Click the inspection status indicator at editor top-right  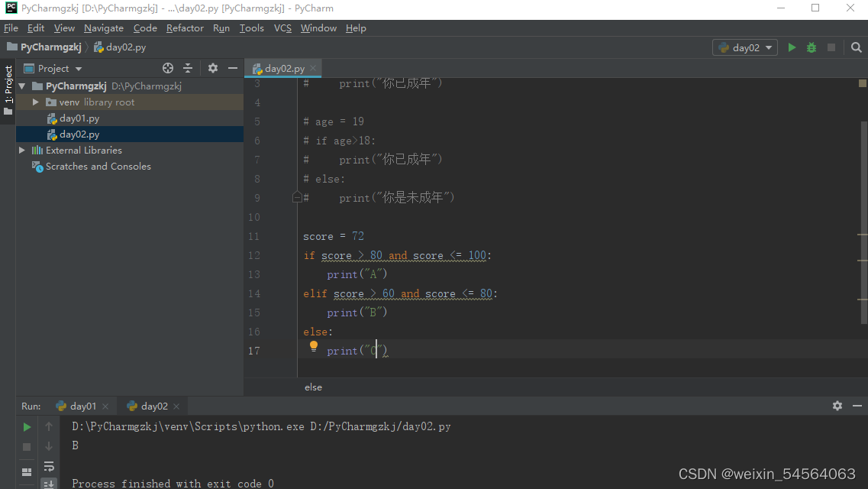(863, 83)
